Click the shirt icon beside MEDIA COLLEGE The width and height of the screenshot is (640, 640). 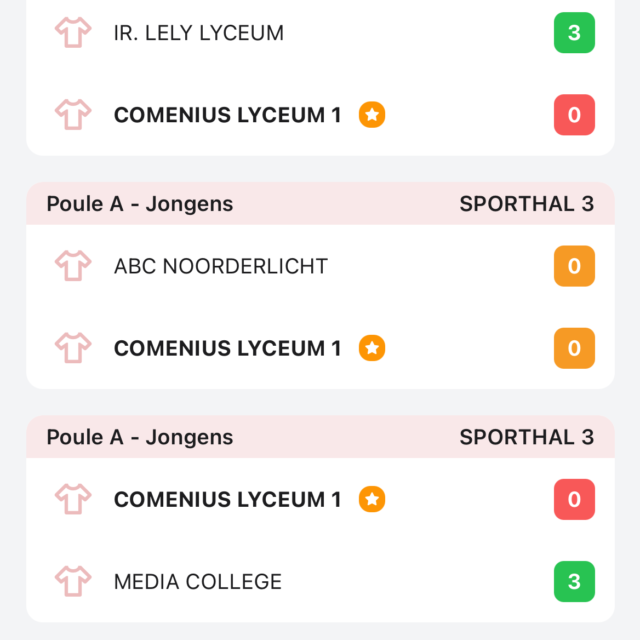pyautogui.click(x=73, y=581)
